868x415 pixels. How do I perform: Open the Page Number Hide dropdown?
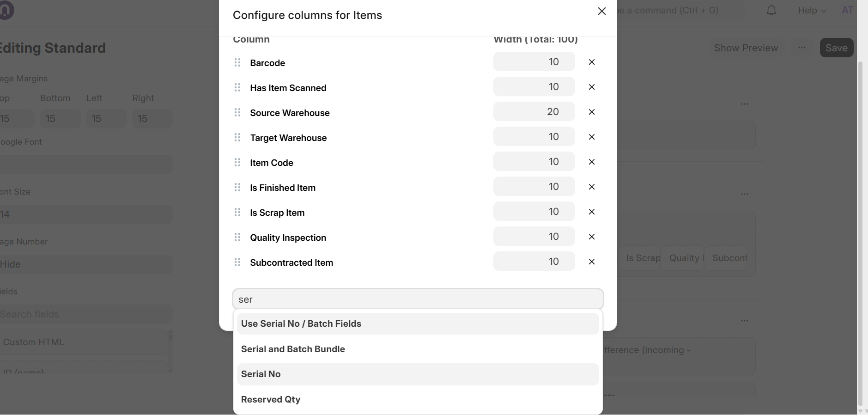click(85, 264)
